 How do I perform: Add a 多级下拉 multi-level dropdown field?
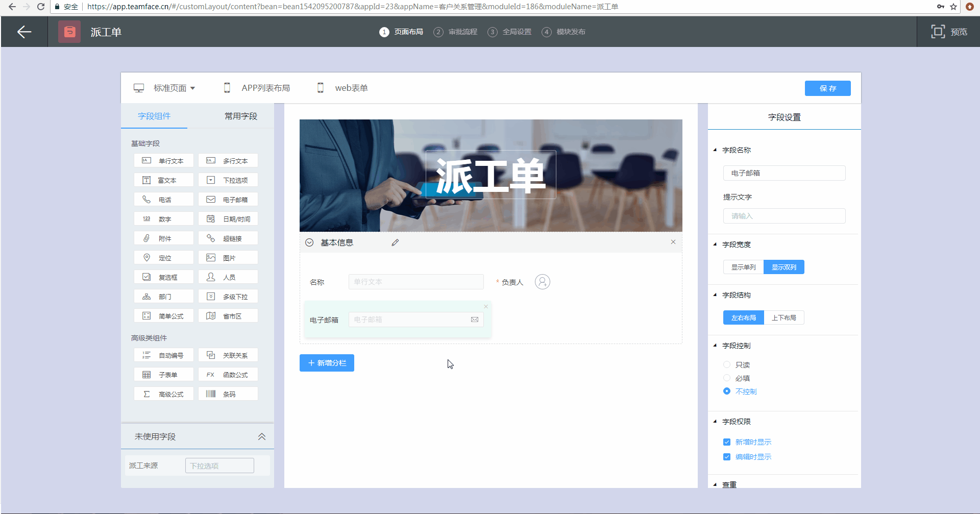pos(228,296)
